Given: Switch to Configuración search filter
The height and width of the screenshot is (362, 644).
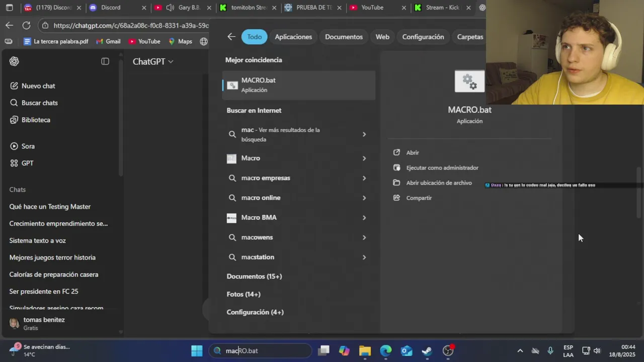Looking at the screenshot, I should 423,37.
